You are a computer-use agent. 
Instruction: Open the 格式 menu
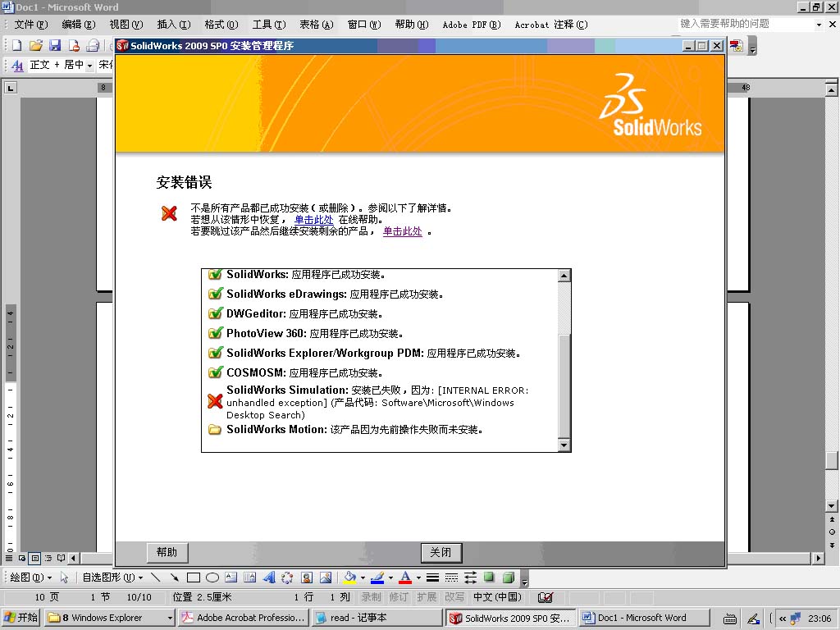pyautogui.click(x=221, y=25)
